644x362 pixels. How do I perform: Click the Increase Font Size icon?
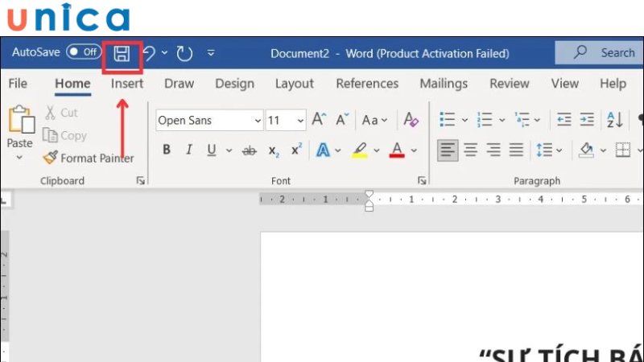319,121
